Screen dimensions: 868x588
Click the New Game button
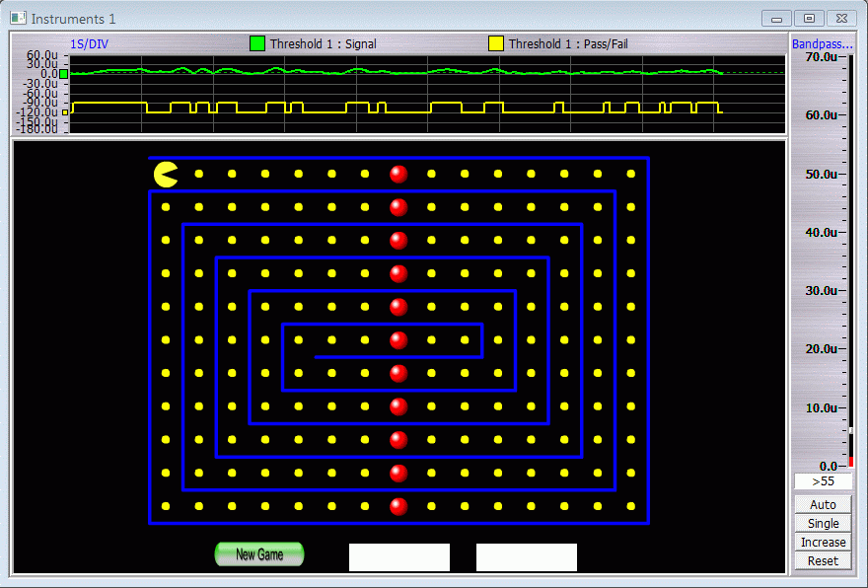[x=259, y=554]
